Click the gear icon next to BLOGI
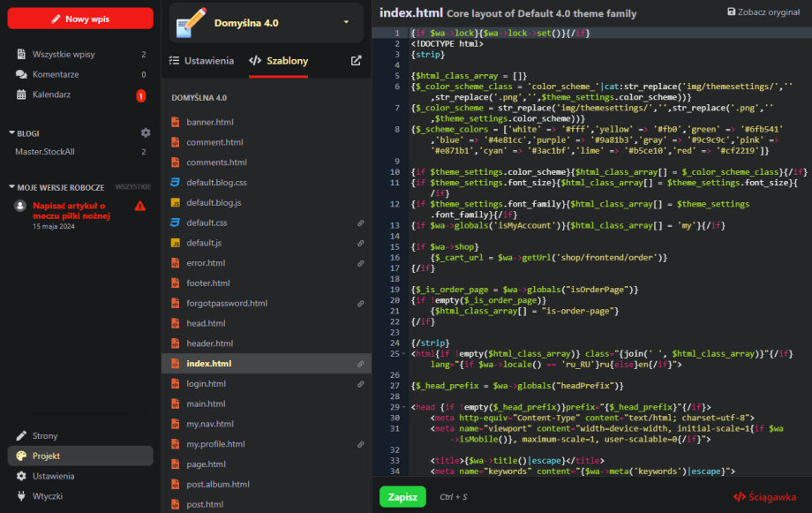812x513 pixels. [146, 132]
